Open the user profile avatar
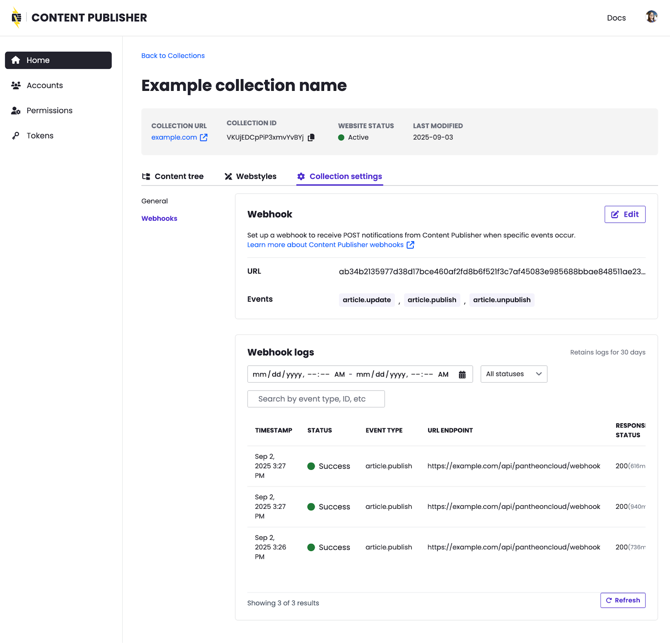Image resolution: width=670 pixels, height=644 pixels. point(651,17)
